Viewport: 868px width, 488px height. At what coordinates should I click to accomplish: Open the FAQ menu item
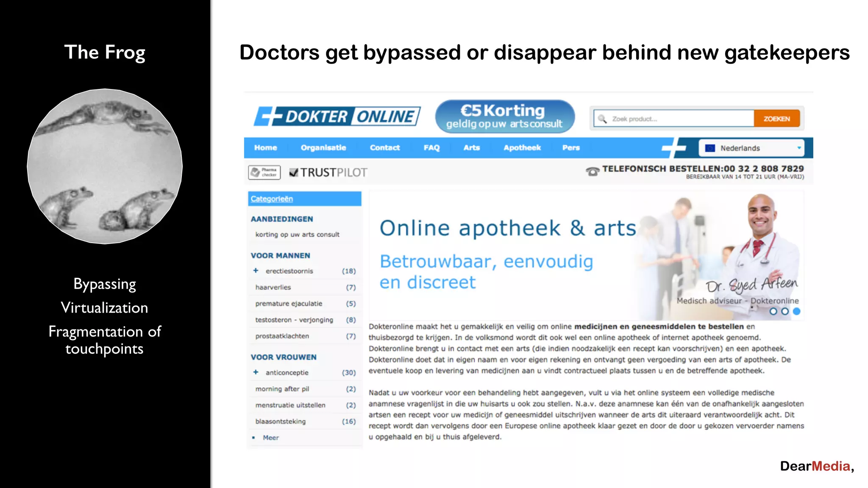[431, 148]
